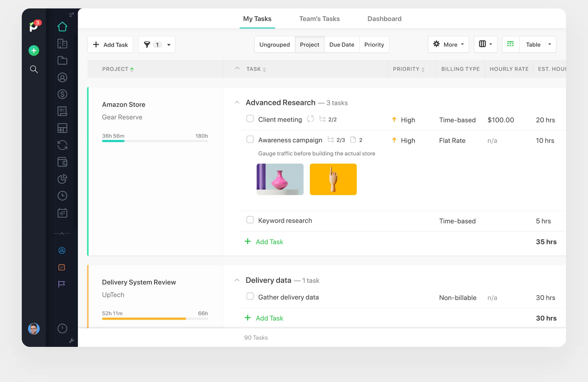Click the wrench settings icon
Screen dimensions: 588x382
pos(72,341)
